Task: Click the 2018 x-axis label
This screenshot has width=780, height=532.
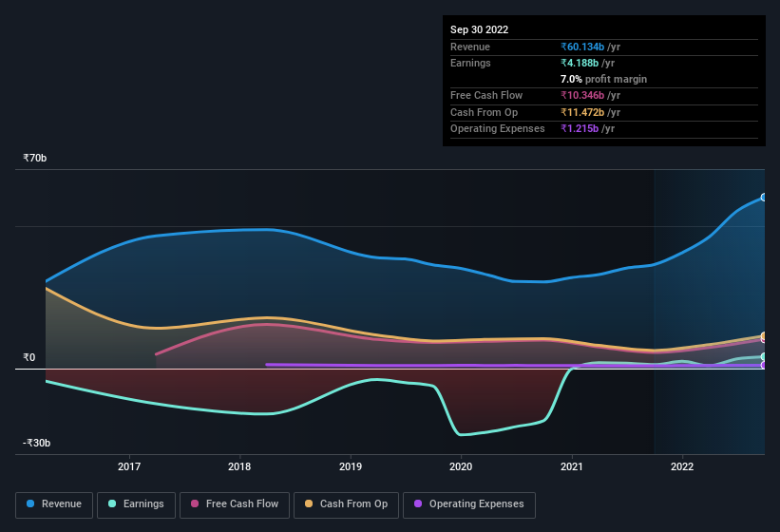Action: coord(239,466)
